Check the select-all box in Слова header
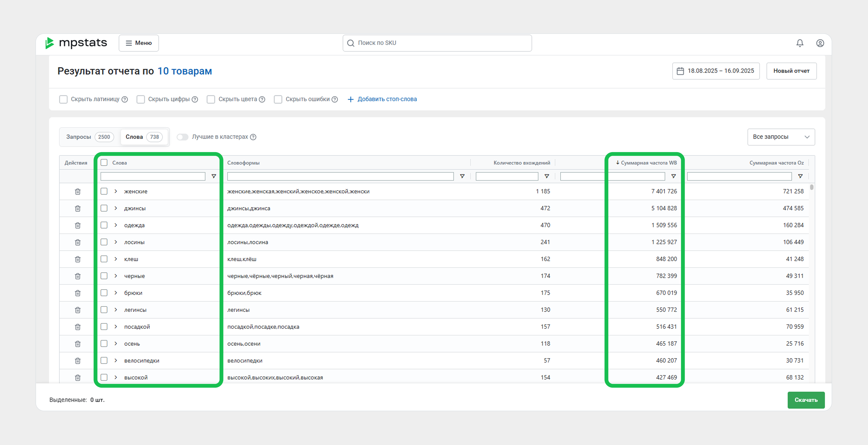Screen dimensions: 868x445 pos(104,163)
